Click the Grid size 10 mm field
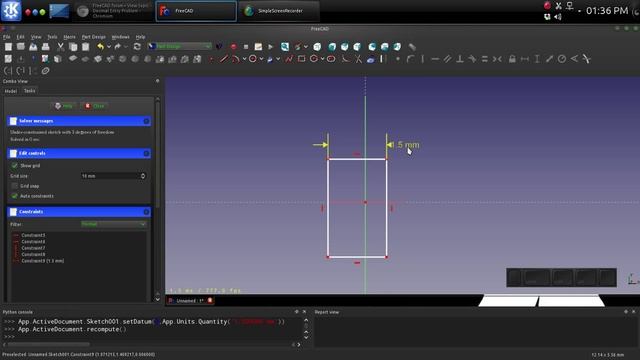The image size is (640, 360). click(x=113, y=176)
